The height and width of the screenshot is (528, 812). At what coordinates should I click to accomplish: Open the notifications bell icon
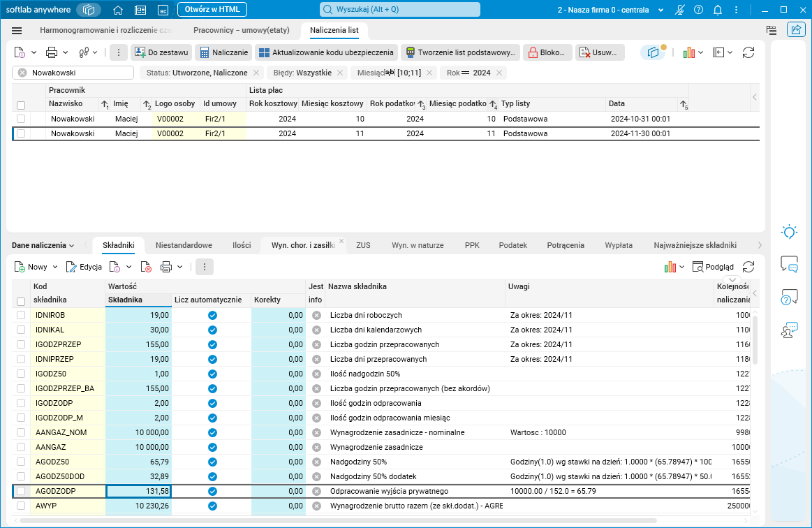pyautogui.click(x=718, y=10)
